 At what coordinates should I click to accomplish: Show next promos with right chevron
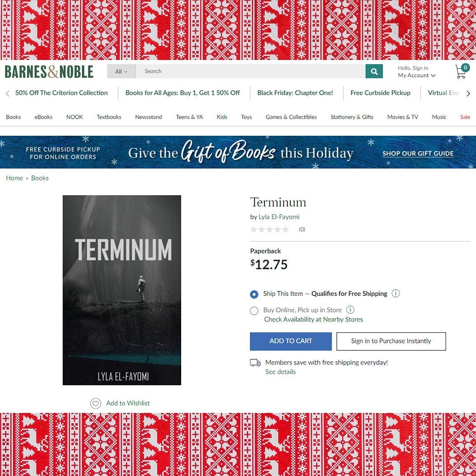(x=469, y=93)
